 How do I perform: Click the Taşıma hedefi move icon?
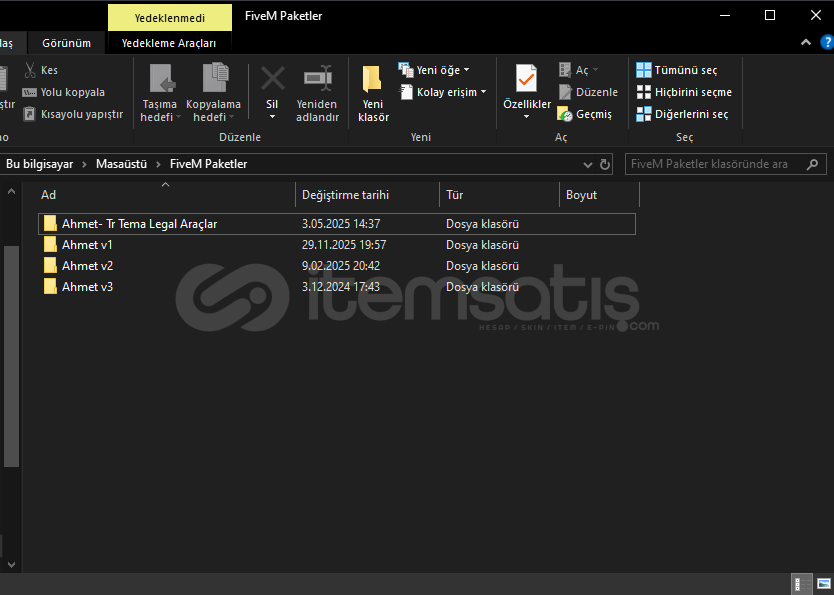[160, 80]
